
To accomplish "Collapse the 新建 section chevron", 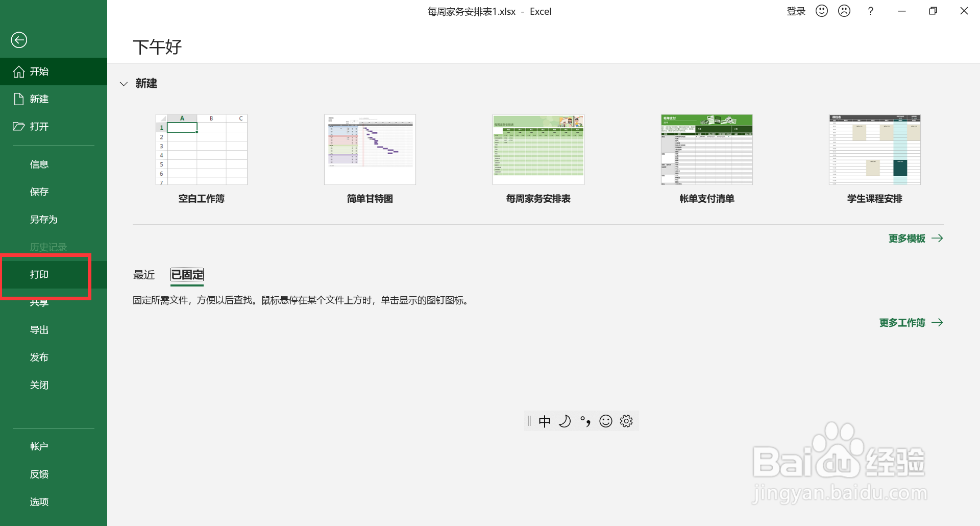I will (124, 84).
